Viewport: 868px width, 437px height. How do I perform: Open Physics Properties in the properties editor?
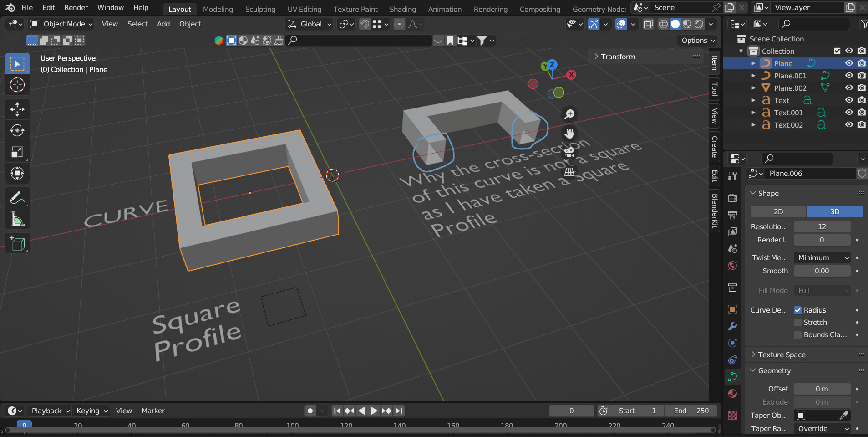pyautogui.click(x=732, y=360)
